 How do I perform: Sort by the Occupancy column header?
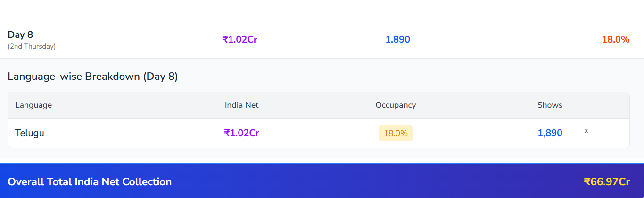[x=396, y=105]
